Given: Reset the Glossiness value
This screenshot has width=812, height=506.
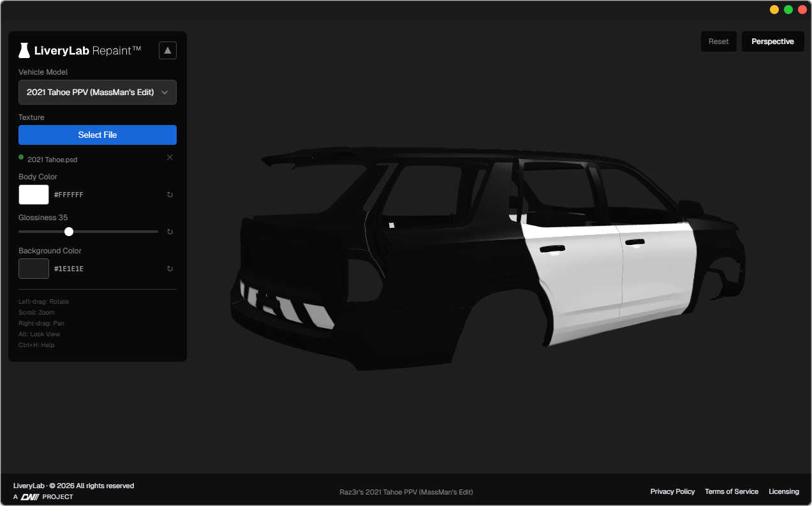Looking at the screenshot, I should [170, 232].
